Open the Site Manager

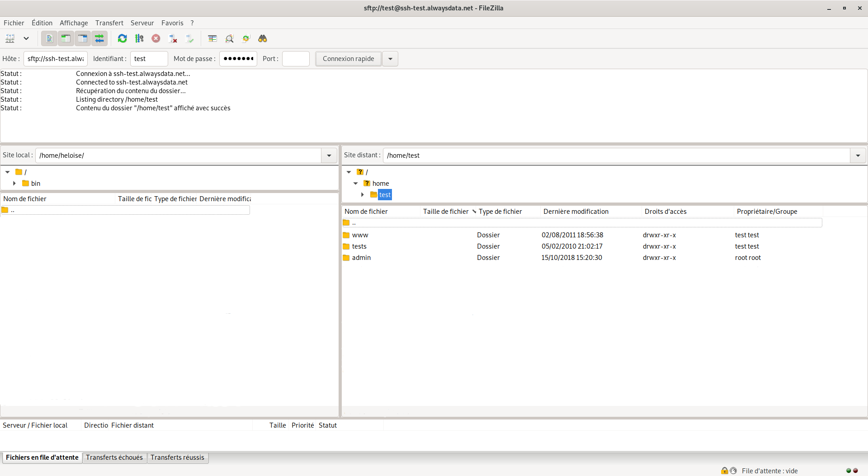tap(10, 38)
